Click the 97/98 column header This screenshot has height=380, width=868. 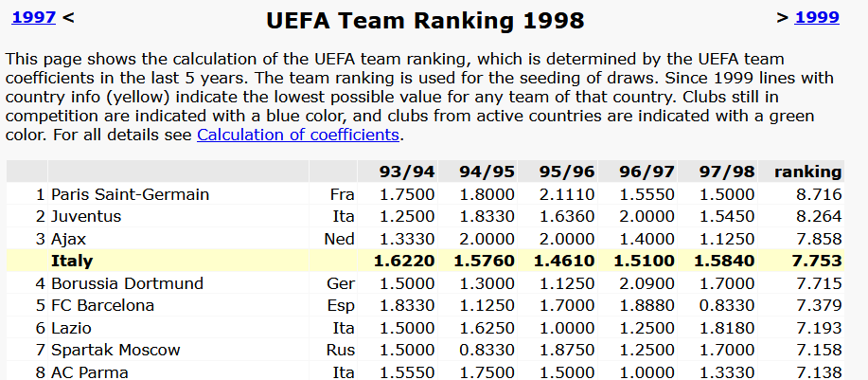727,172
